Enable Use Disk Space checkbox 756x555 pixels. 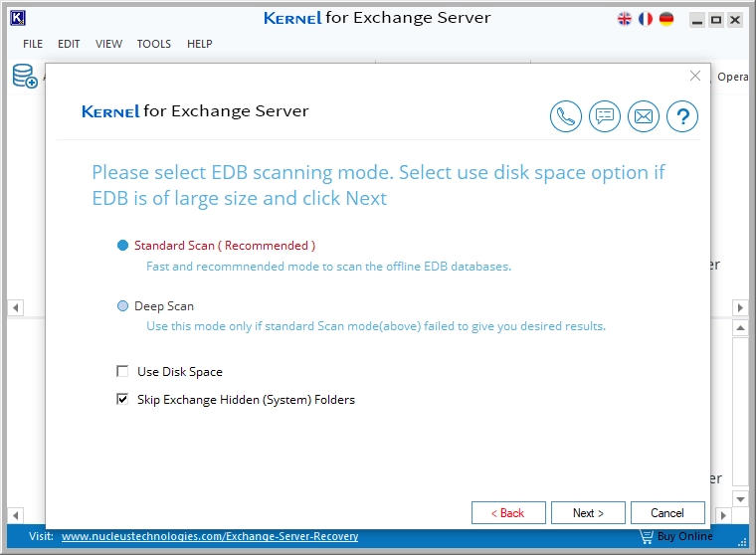tap(122, 371)
